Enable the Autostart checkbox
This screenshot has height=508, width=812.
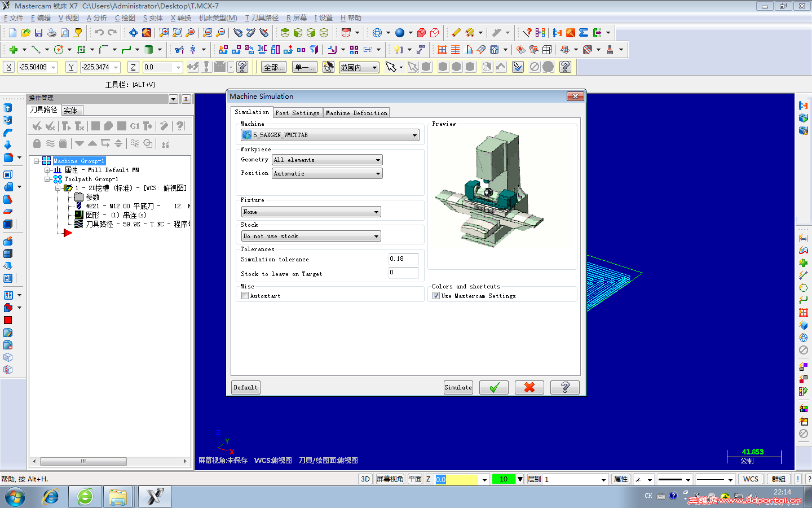pyautogui.click(x=245, y=296)
